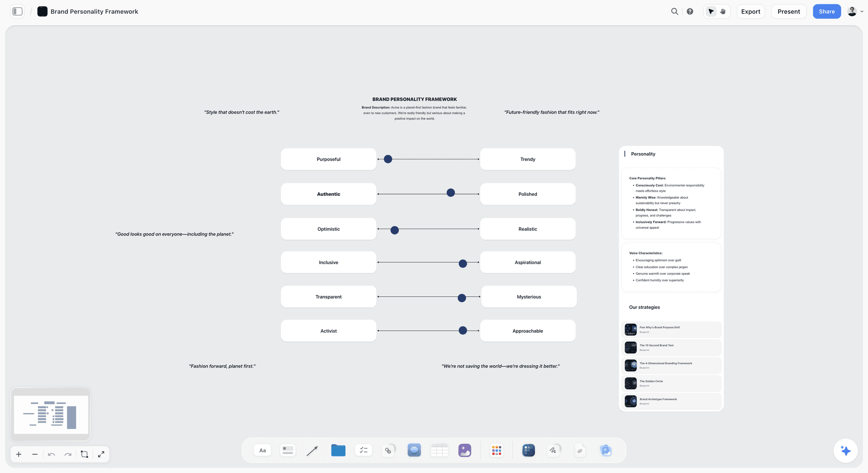Insert a comment bubble element
The width and height of the screenshot is (868, 473).
point(414,450)
